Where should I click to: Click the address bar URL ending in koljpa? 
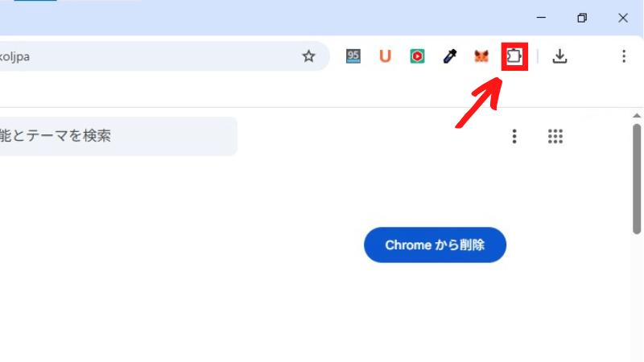click(x=14, y=56)
